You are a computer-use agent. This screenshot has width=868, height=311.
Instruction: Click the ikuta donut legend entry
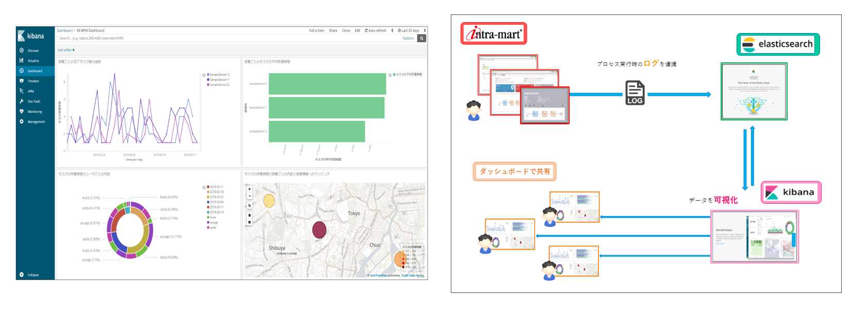(212, 217)
